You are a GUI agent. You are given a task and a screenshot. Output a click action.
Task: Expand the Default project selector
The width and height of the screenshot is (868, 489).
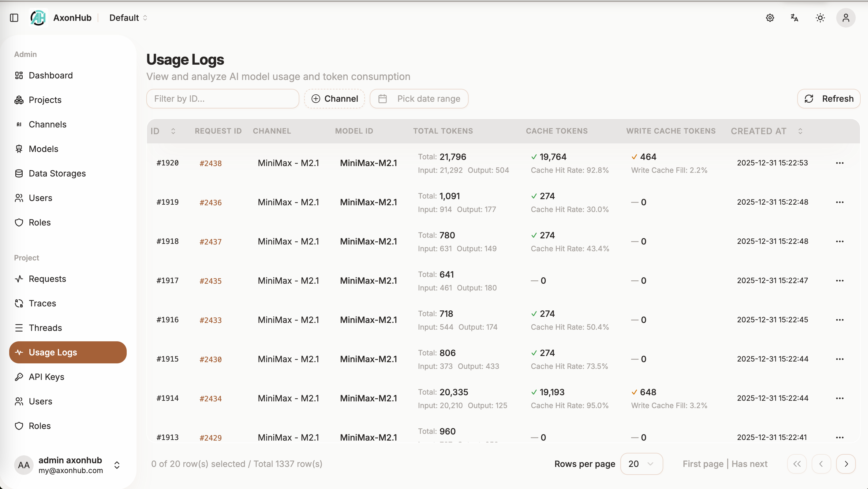point(128,17)
